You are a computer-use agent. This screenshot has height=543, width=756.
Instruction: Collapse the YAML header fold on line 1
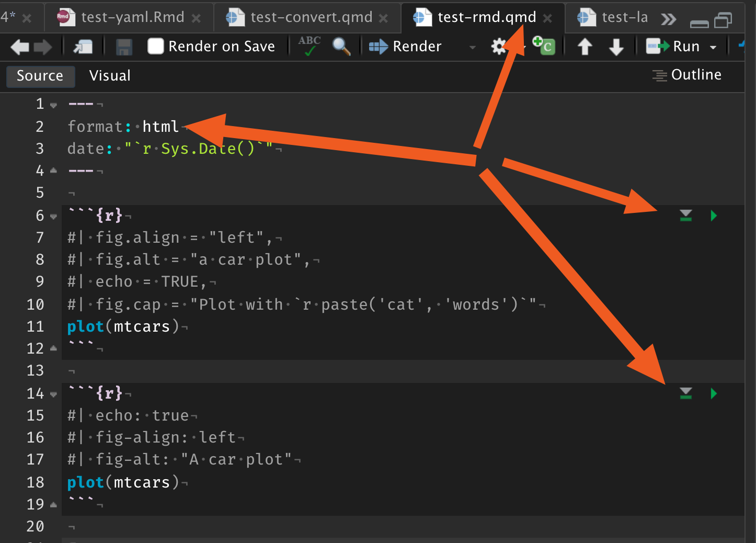(x=53, y=104)
